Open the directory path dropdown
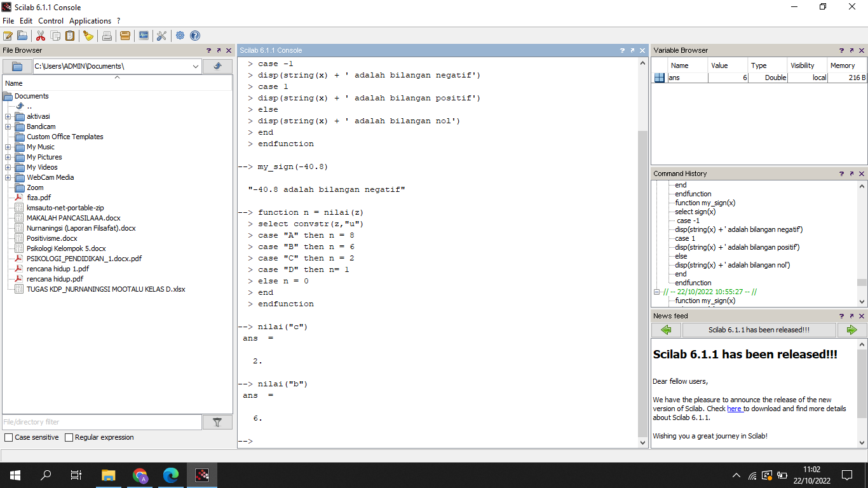Image resolution: width=868 pixels, height=488 pixels. (x=195, y=66)
